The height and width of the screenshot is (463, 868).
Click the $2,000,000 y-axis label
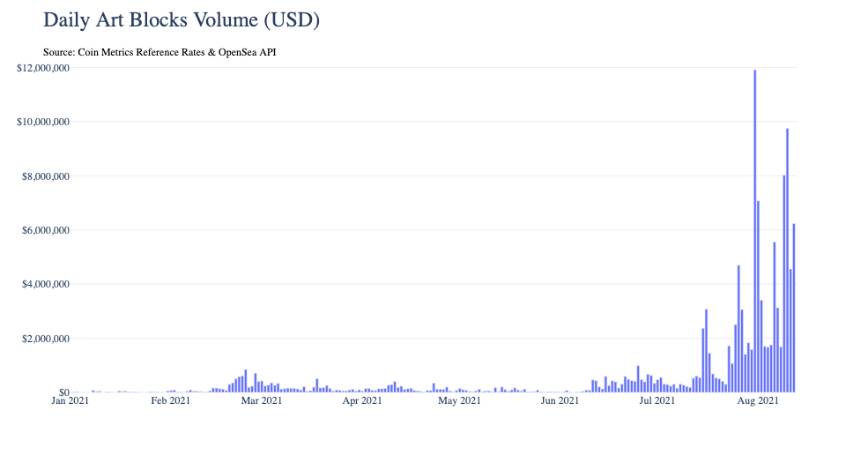pyautogui.click(x=46, y=339)
